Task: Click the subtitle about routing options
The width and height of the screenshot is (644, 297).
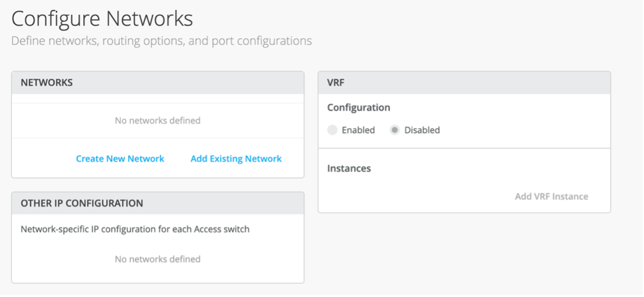Action: point(161,41)
